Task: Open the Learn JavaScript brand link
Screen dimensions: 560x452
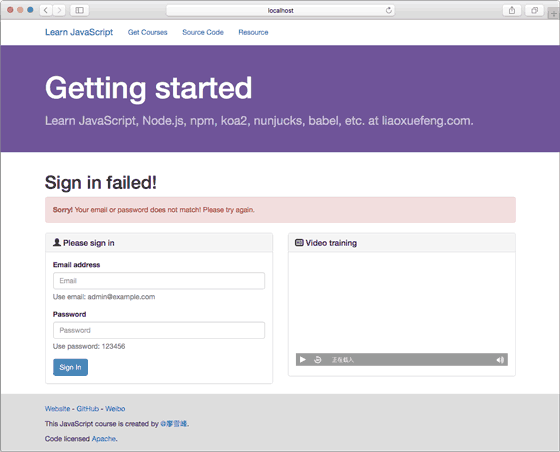Action: click(x=79, y=32)
